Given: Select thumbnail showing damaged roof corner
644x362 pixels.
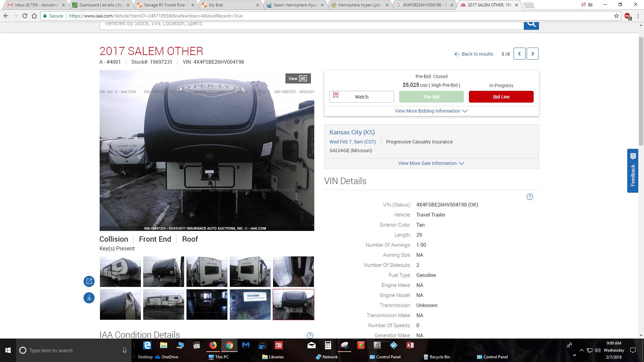Looking at the screenshot, I should click(x=120, y=304).
